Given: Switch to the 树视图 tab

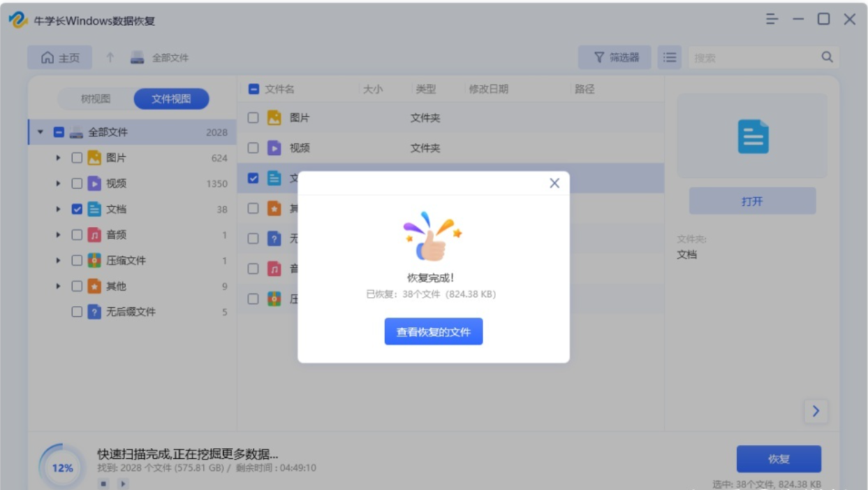Looking at the screenshot, I should tap(96, 99).
